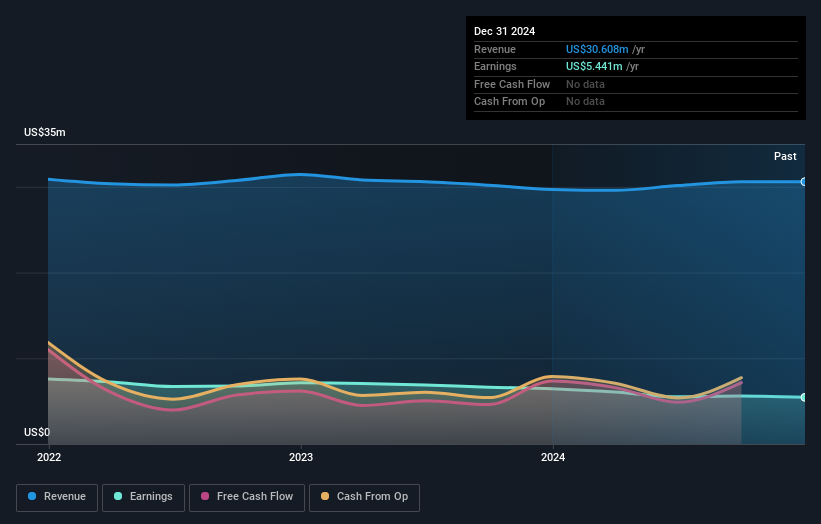Select the 2024 x-axis label
821x524 pixels.
coord(553,457)
